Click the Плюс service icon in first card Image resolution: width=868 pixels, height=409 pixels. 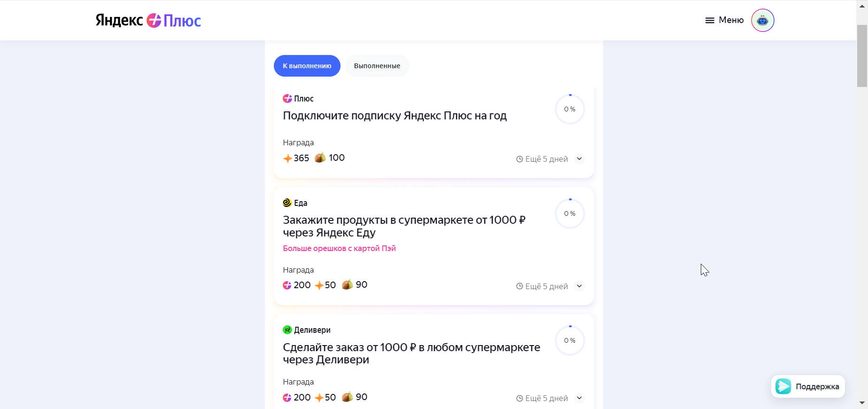(287, 98)
